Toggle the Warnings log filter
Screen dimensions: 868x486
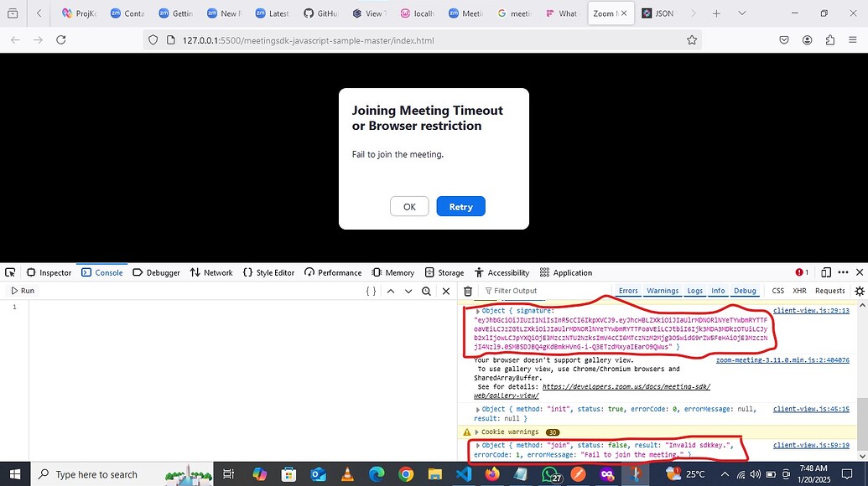coord(663,290)
